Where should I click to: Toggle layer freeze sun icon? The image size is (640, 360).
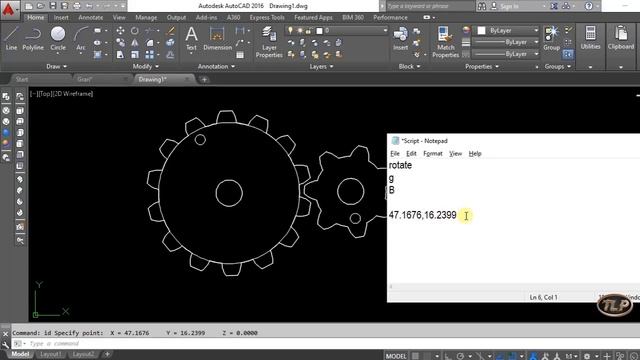click(300, 31)
